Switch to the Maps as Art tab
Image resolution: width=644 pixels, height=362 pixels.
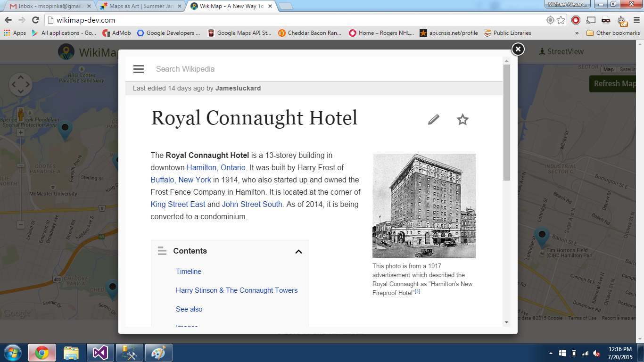tap(140, 6)
